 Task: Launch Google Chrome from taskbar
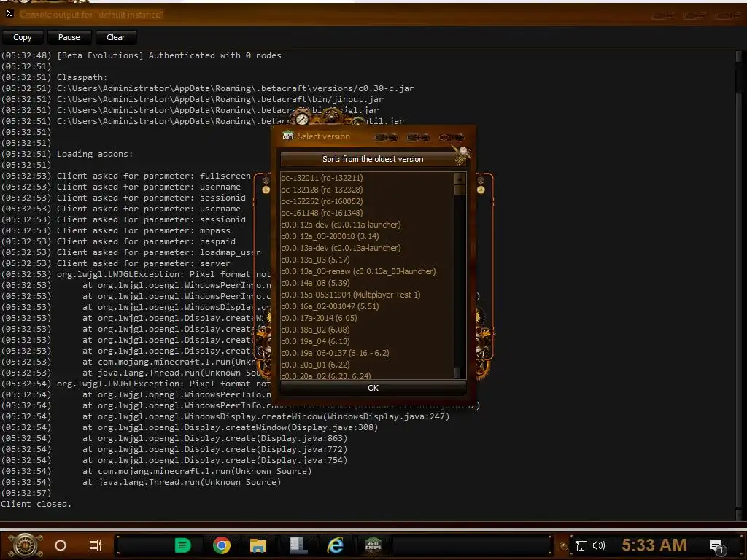coord(222,545)
